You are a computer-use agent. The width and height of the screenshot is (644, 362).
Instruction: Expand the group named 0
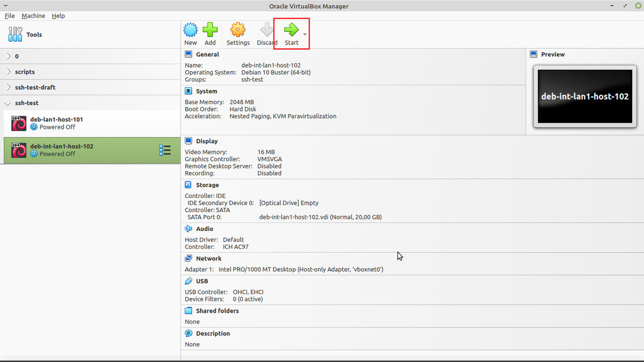9,56
